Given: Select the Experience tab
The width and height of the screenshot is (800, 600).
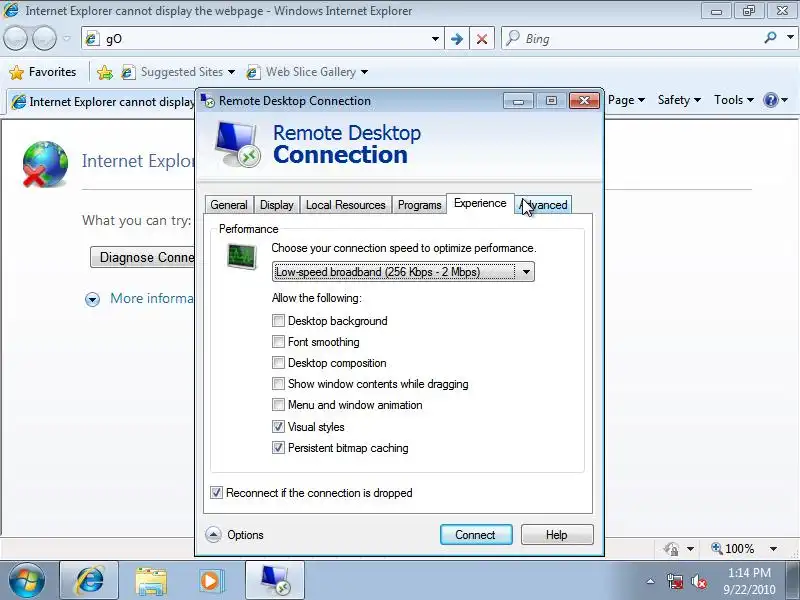Looking at the screenshot, I should 480,203.
